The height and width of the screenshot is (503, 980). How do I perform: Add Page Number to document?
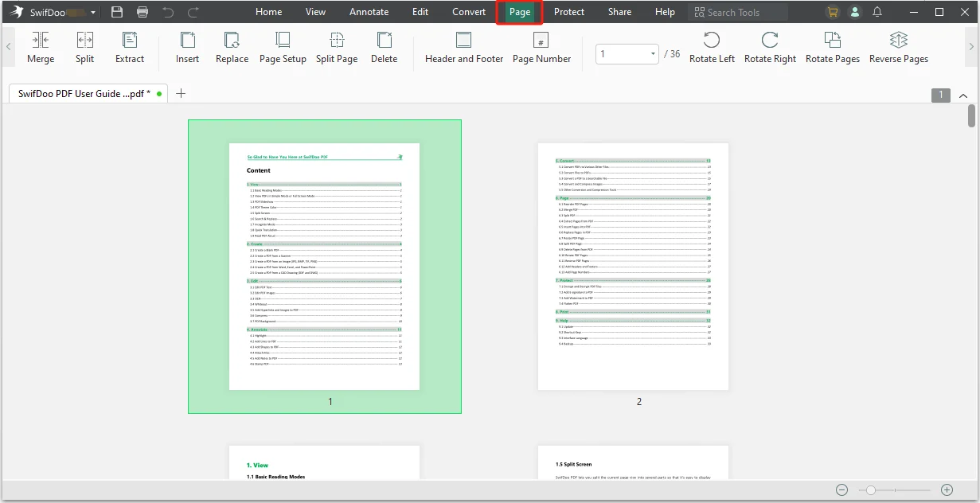(x=541, y=41)
